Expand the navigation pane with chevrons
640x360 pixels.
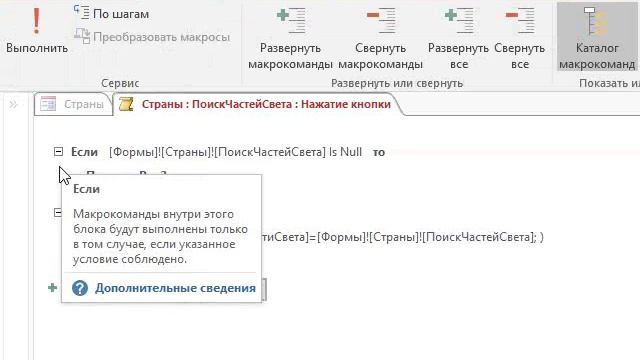(x=13, y=104)
